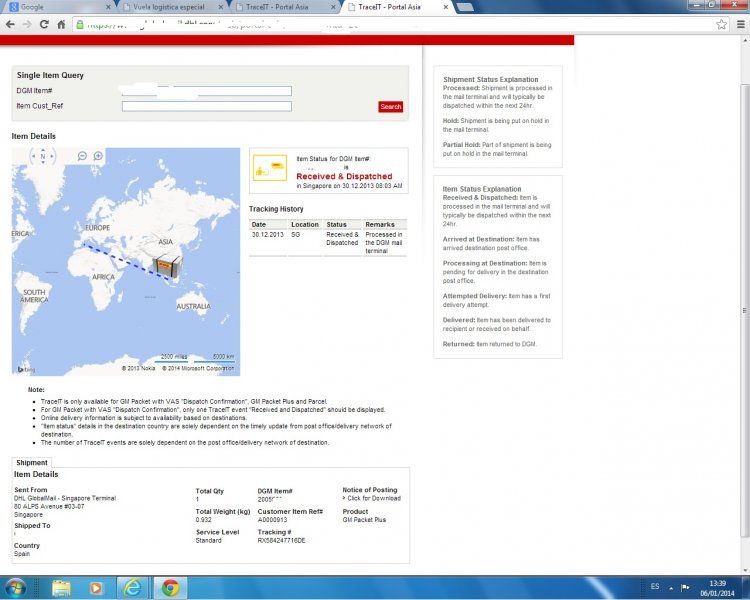Open Windows Explorer from the taskbar
The image size is (750, 600).
[61, 588]
